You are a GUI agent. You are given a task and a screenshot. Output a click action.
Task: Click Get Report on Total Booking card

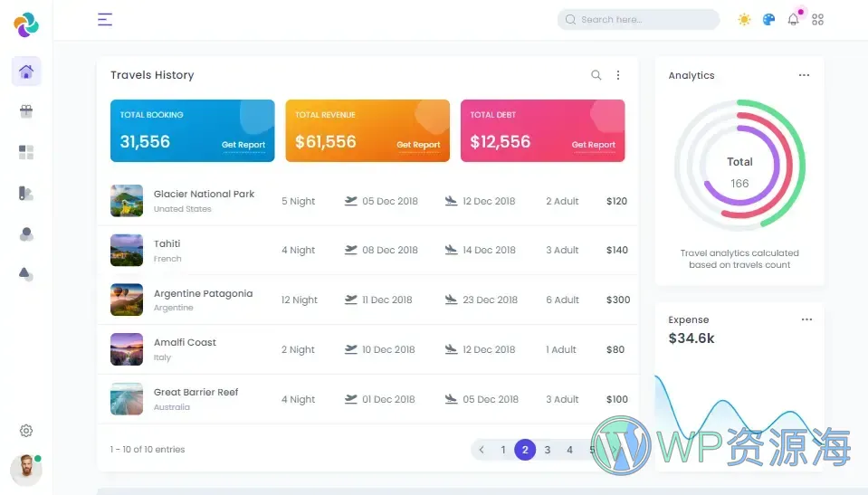pyautogui.click(x=243, y=145)
